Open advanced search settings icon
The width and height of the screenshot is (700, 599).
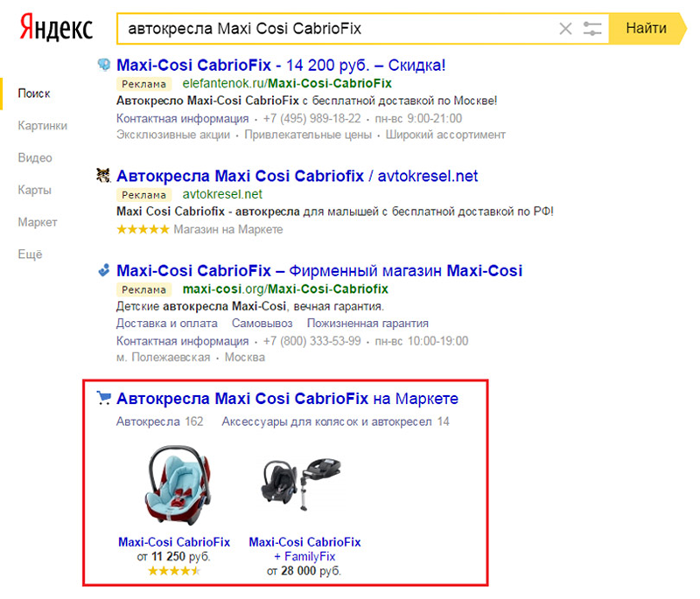592,29
